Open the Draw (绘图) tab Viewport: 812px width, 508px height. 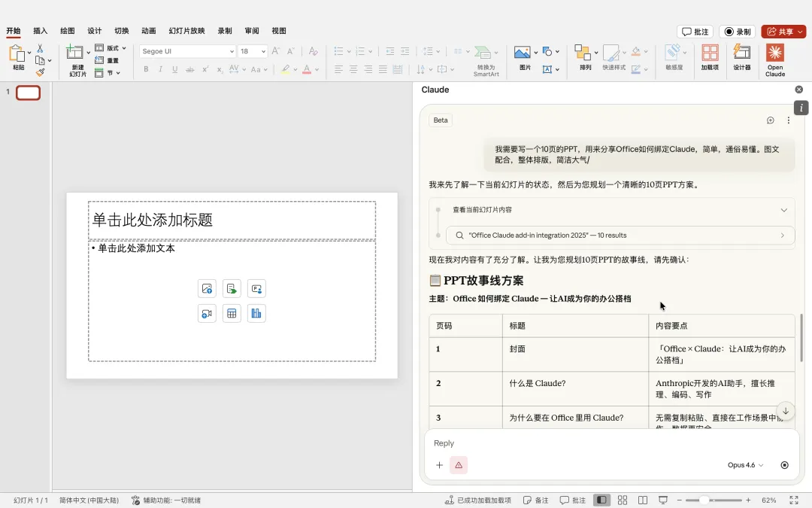pos(68,31)
